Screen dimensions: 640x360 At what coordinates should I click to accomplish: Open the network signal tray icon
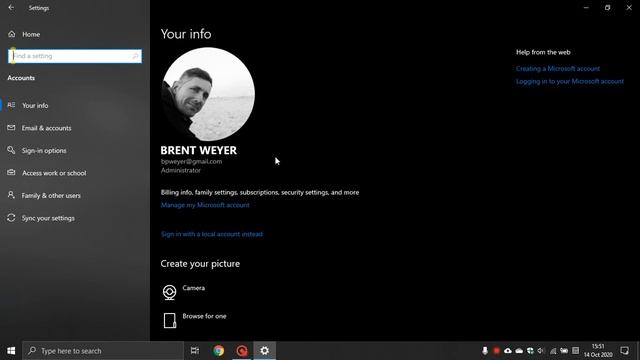point(553,351)
